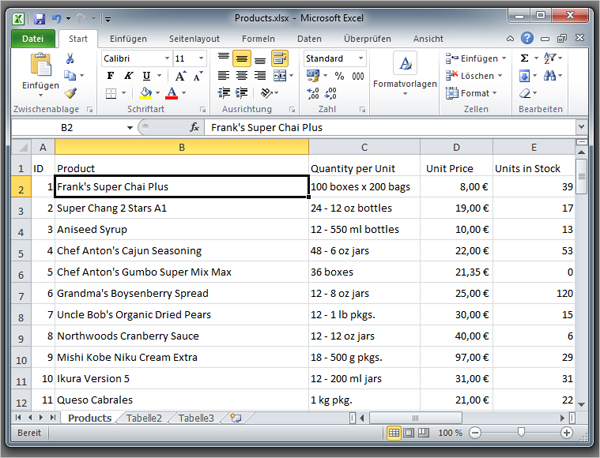This screenshot has height=458, width=600.
Task: Select cell containing Aniseed Syrup
Action: pos(181,229)
